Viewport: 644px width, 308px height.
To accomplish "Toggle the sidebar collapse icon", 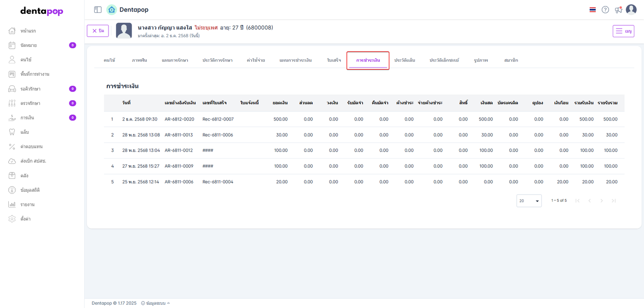I will pyautogui.click(x=98, y=10).
